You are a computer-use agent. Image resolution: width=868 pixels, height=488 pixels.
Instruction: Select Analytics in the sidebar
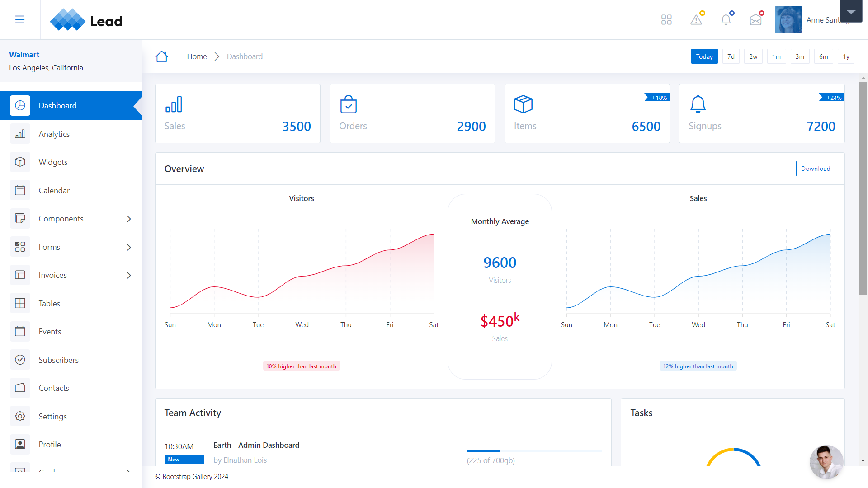point(54,134)
